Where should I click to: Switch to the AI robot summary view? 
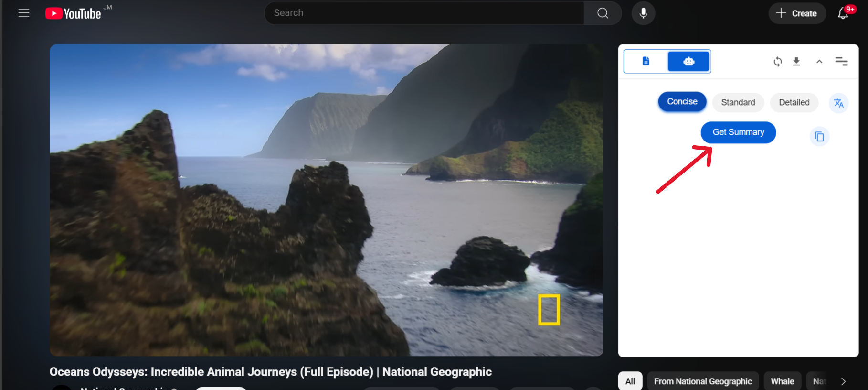(x=688, y=61)
